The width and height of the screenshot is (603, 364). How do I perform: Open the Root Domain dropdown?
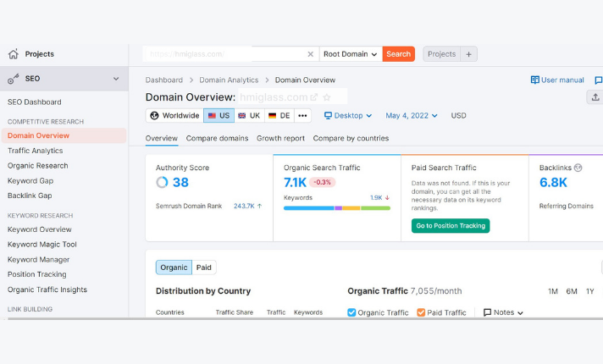coord(351,54)
